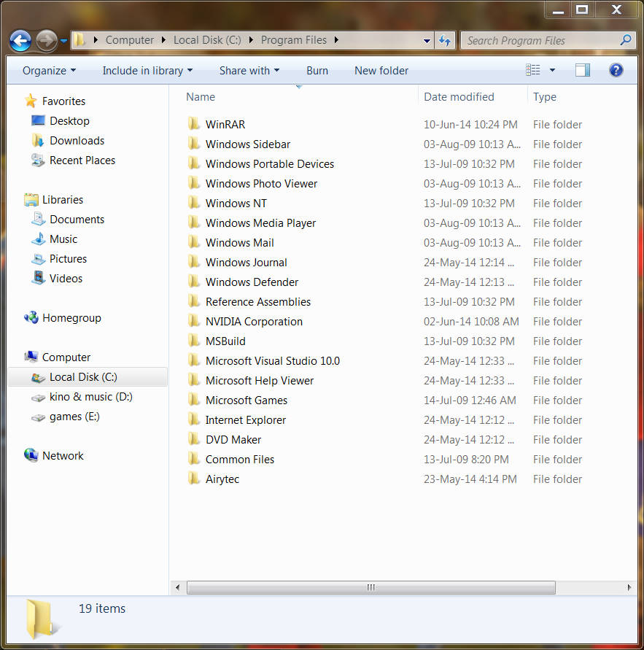Sort by Date modified column
Viewport: 644px width, 650px height.
(459, 96)
